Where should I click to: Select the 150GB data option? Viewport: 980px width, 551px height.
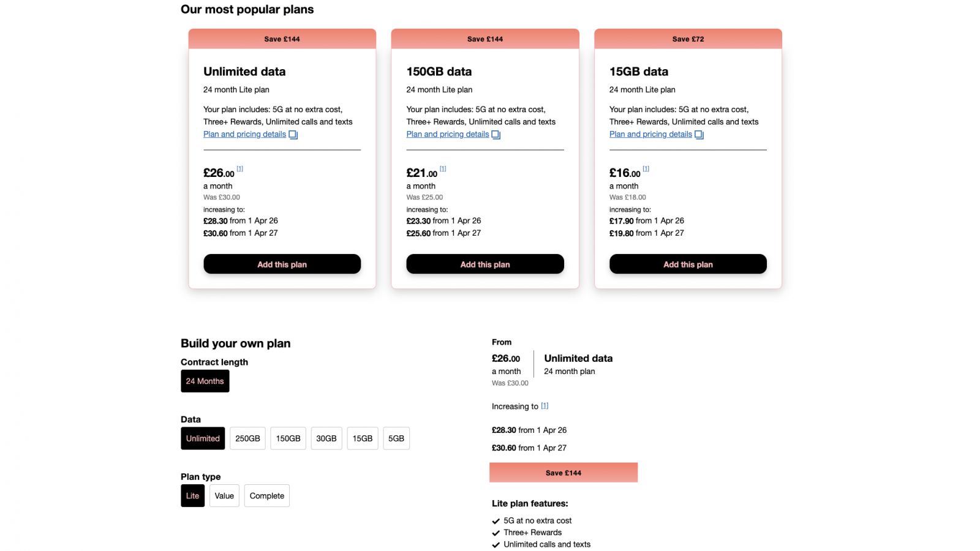288,438
